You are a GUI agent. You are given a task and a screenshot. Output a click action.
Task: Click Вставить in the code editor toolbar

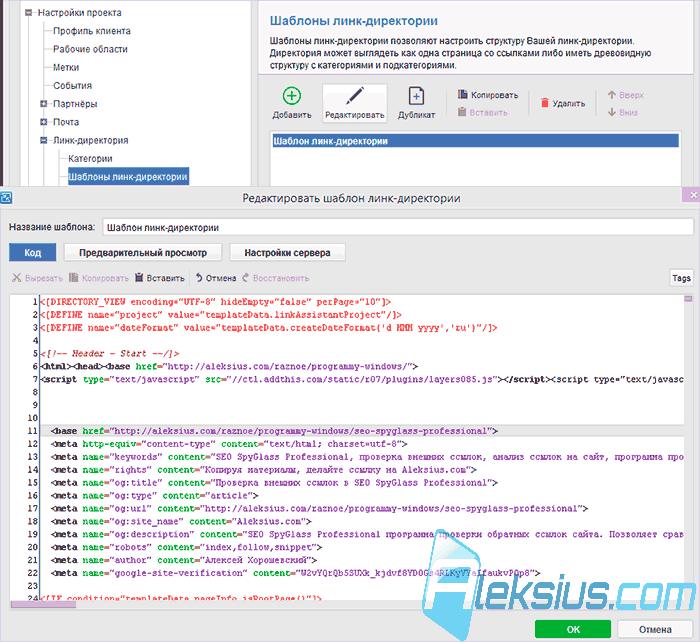(160, 278)
